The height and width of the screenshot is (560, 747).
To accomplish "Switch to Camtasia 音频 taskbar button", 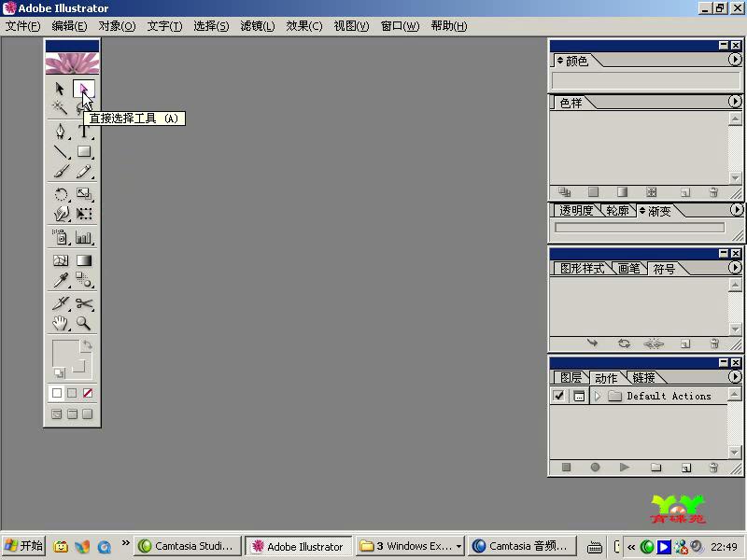I will pyautogui.click(x=522, y=546).
